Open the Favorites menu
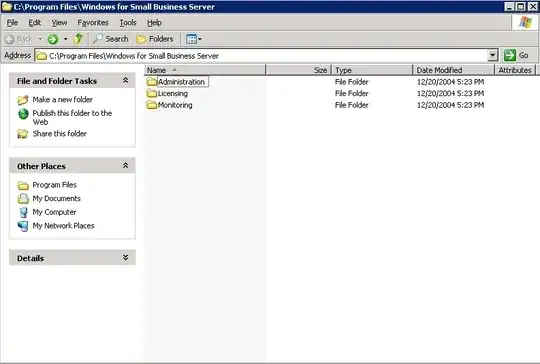The height and width of the screenshot is (364, 540). pyautogui.click(x=93, y=23)
